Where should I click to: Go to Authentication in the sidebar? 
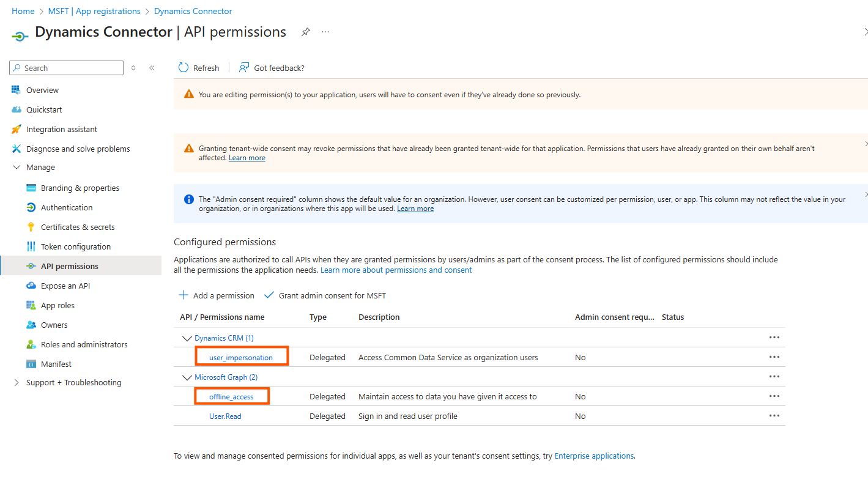pyautogui.click(x=67, y=207)
